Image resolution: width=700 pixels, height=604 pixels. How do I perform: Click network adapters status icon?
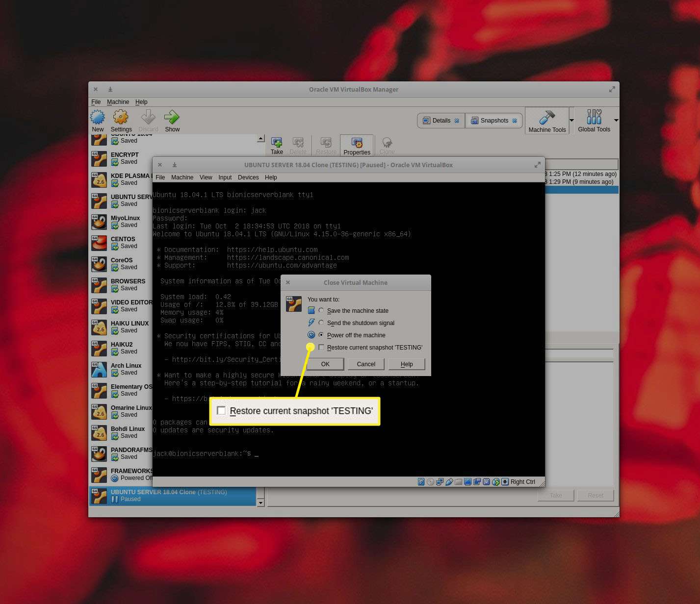tap(440, 482)
